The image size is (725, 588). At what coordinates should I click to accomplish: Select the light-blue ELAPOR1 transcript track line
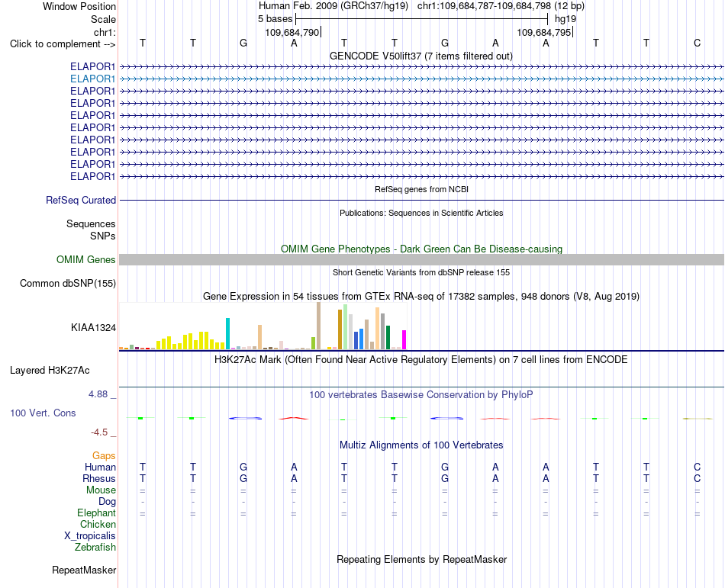click(x=421, y=79)
